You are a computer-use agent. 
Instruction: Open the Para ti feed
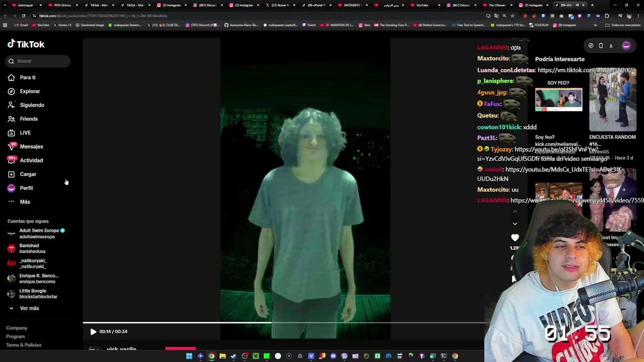pos(28,77)
